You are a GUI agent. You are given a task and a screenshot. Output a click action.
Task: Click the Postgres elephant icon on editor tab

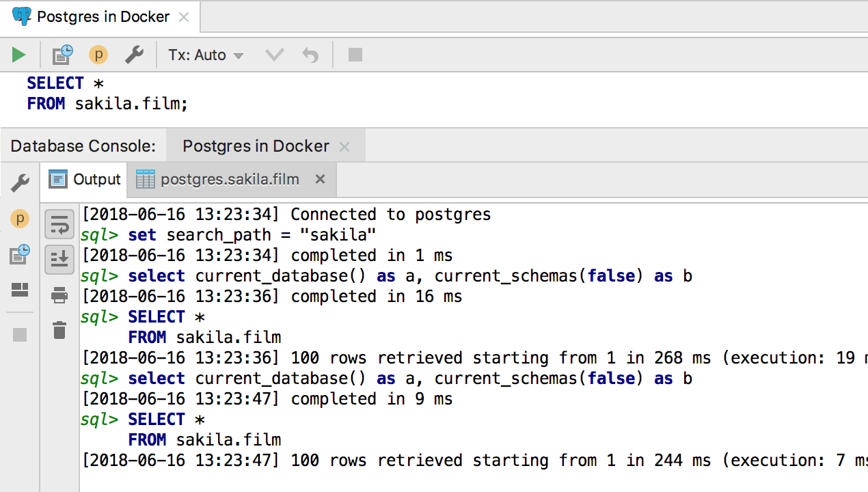(22, 16)
